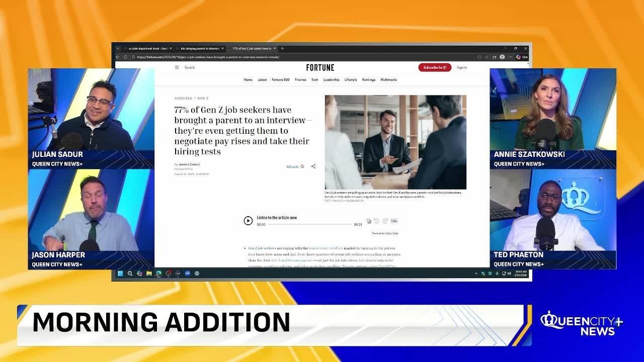The image size is (644, 362).
Task: Click author name Jessica Coacci
Action: pos(189,164)
